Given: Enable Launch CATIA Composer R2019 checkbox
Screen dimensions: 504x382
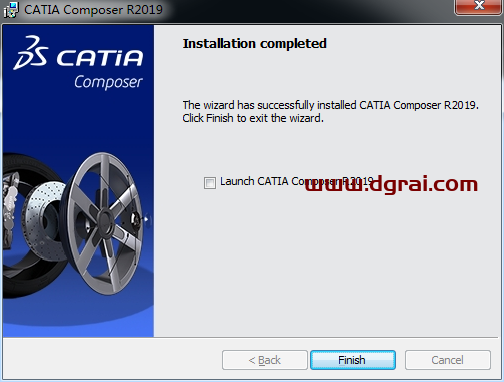Looking at the screenshot, I should [x=210, y=183].
